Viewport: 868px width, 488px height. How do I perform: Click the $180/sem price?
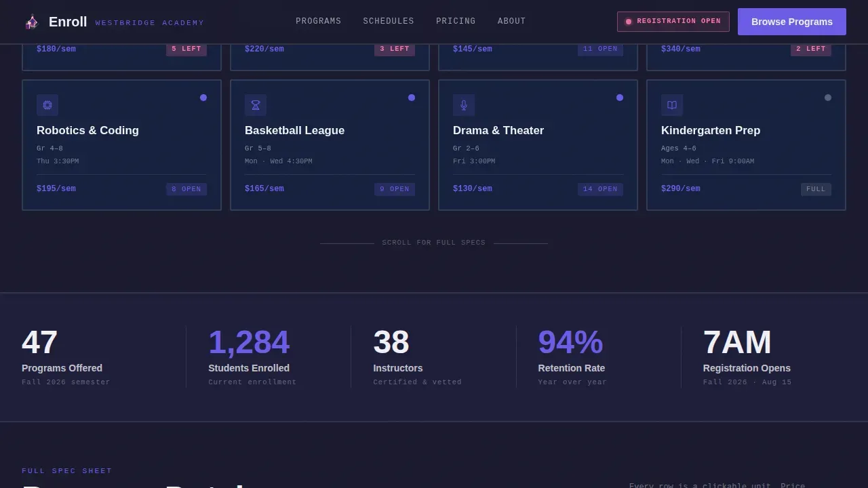(x=56, y=49)
